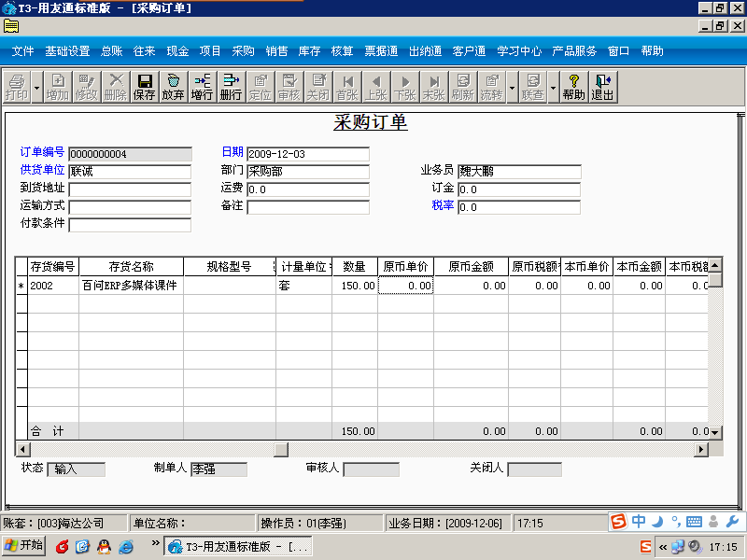Open the 销售 menu
The height and width of the screenshot is (560, 747).
[276, 51]
